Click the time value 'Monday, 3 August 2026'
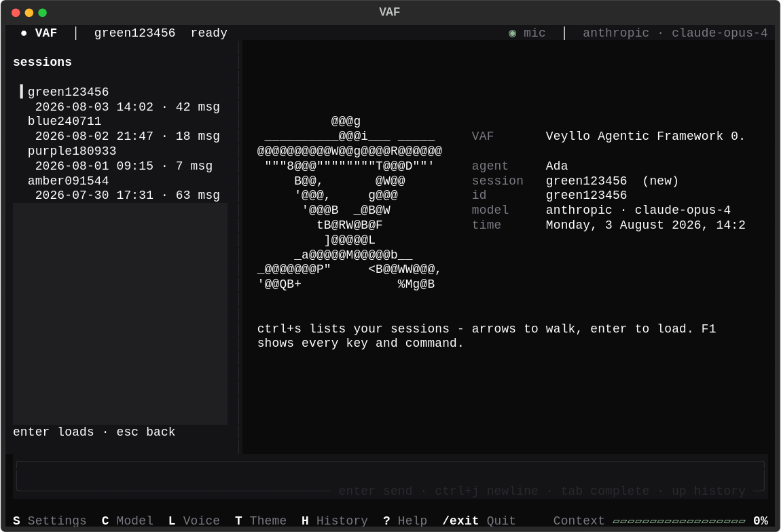781x532 pixels. pyautogui.click(x=627, y=225)
